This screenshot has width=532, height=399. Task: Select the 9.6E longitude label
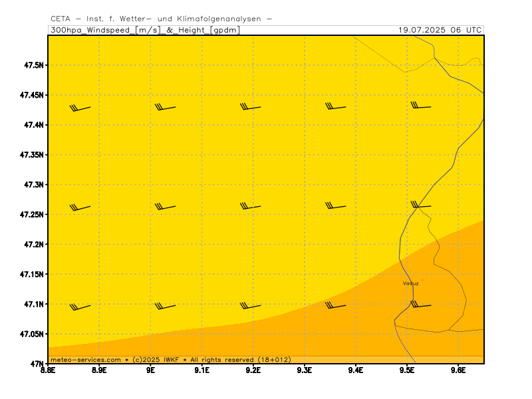pyautogui.click(x=458, y=370)
